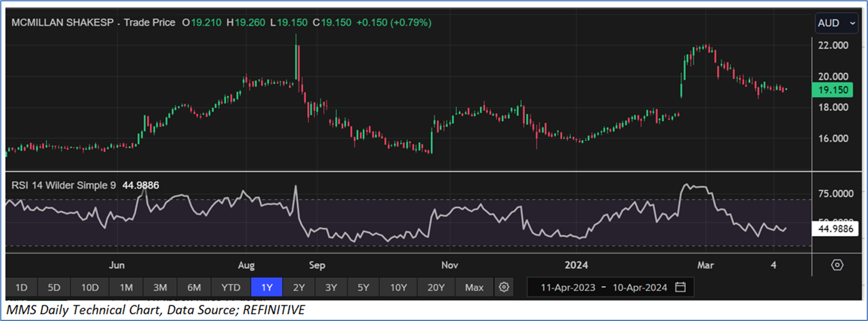Image resolution: width=868 pixels, height=321 pixels.
Task: Click the time-axis settings hexagon icon
Action: [837, 265]
